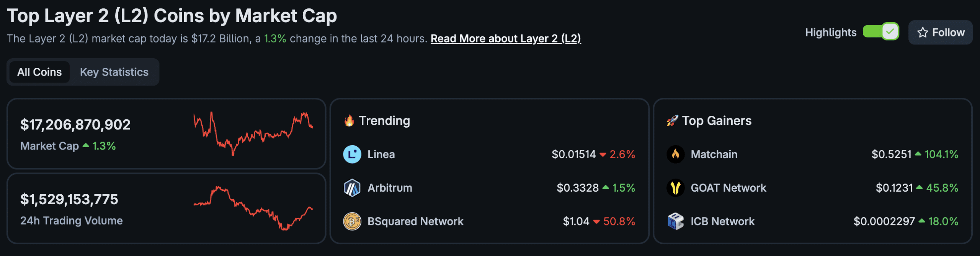Viewport: 980px width, 256px height.
Task: Turn off the Highlights toggle
Action: tap(880, 32)
